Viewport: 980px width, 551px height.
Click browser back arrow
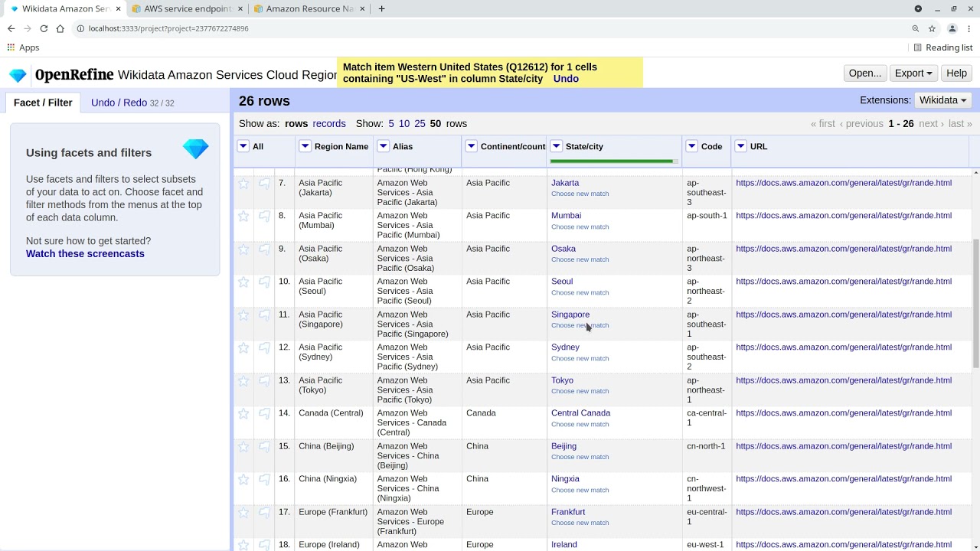11,28
